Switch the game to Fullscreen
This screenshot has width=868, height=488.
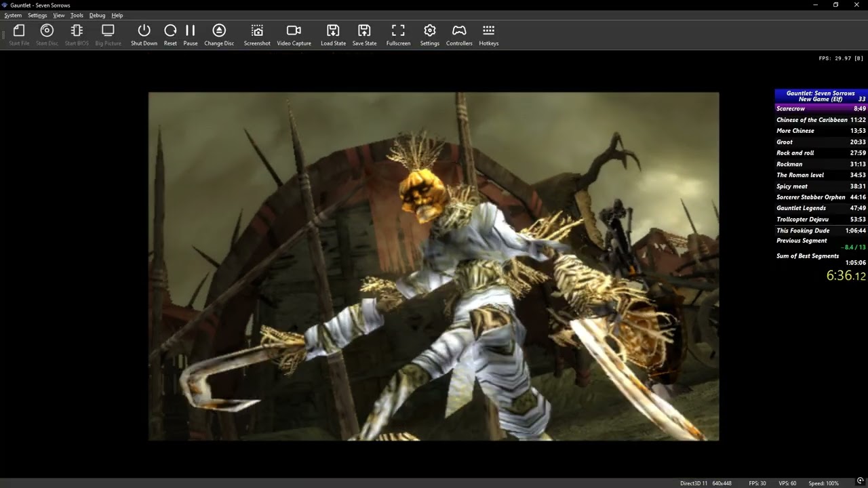pos(398,35)
